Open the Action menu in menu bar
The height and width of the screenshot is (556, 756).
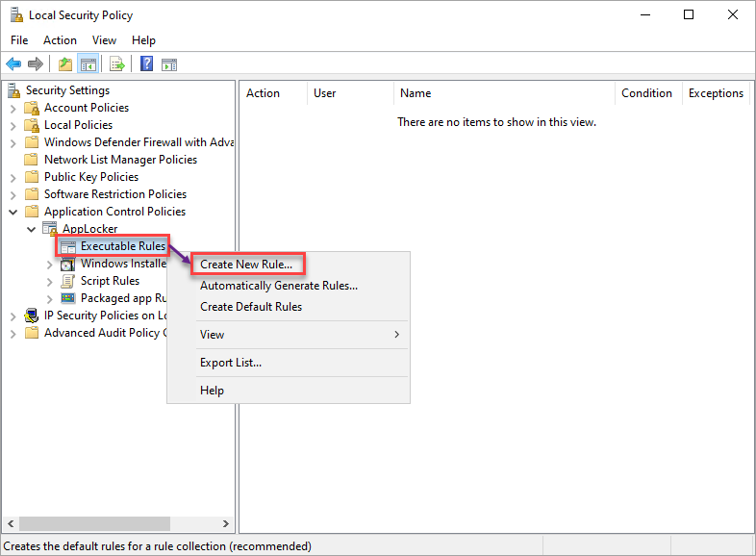60,40
